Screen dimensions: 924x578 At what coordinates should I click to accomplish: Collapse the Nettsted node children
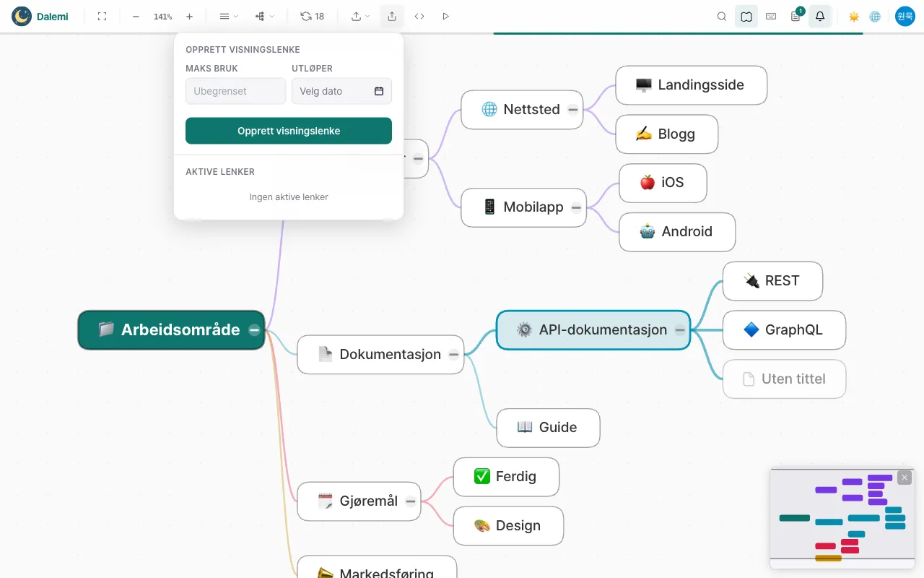[572, 110]
